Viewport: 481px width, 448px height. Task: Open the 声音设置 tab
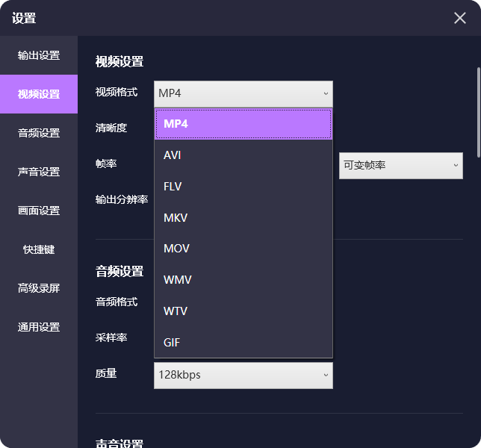pos(39,172)
